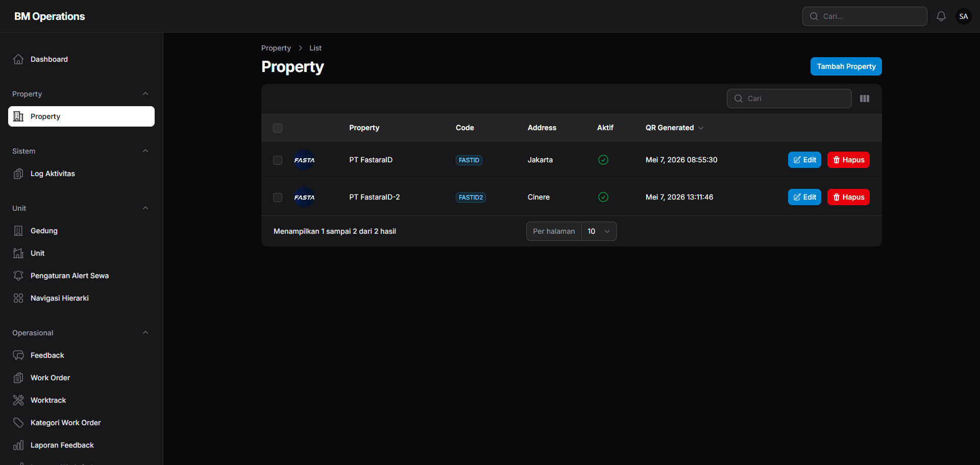Viewport: 980px width, 465px height.
Task: Click the BM Operations logo title
Action: coord(50,16)
